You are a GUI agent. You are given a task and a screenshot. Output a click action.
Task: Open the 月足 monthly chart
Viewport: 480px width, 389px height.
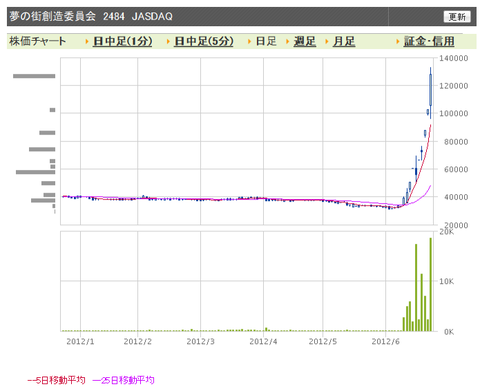pos(344,41)
